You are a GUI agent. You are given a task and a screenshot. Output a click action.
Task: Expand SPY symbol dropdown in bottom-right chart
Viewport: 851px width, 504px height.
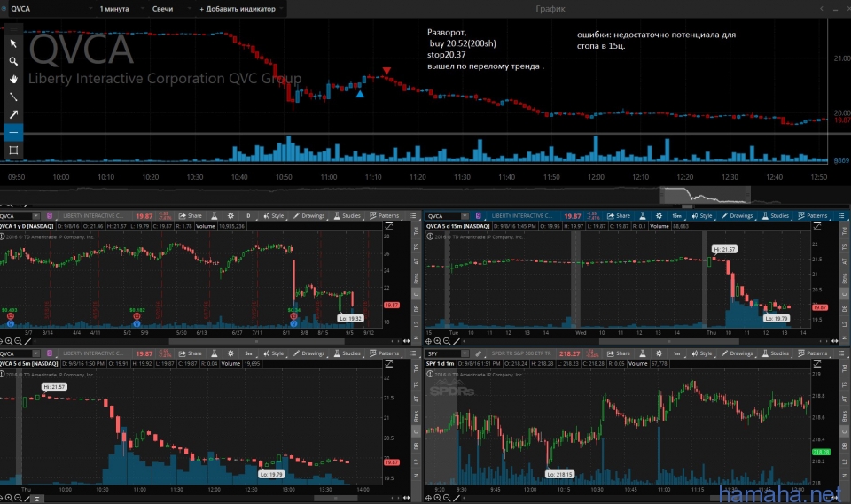click(x=464, y=353)
